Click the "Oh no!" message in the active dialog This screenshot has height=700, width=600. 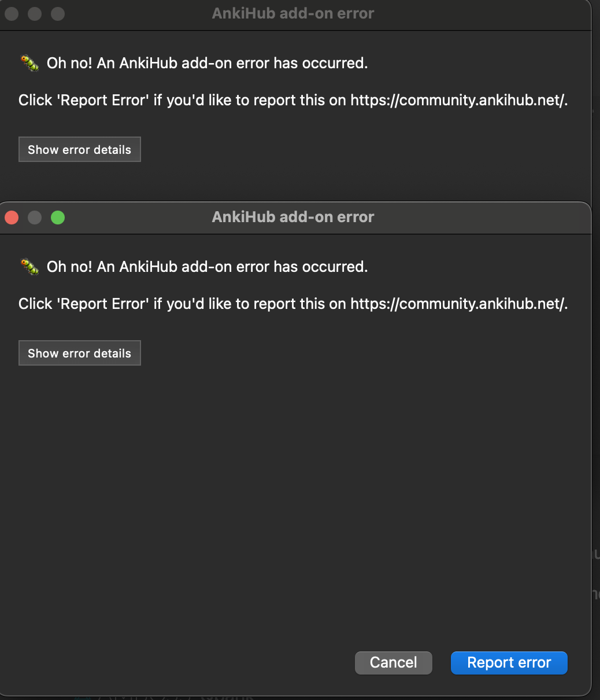(x=207, y=267)
